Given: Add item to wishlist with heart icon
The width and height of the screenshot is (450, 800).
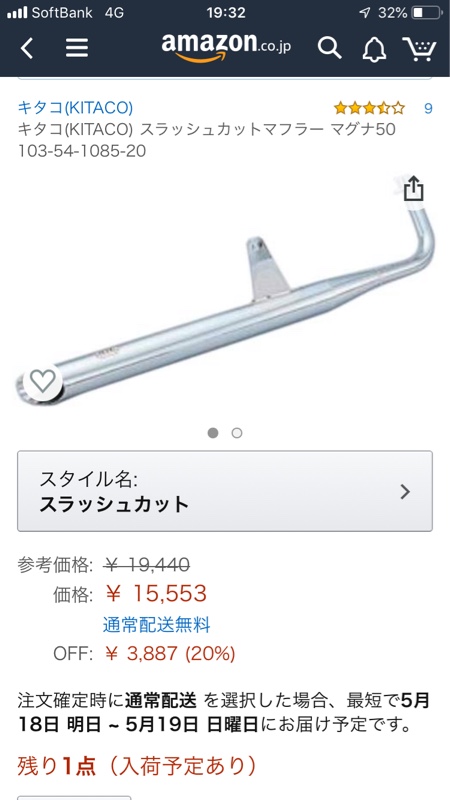Looking at the screenshot, I should (42, 381).
